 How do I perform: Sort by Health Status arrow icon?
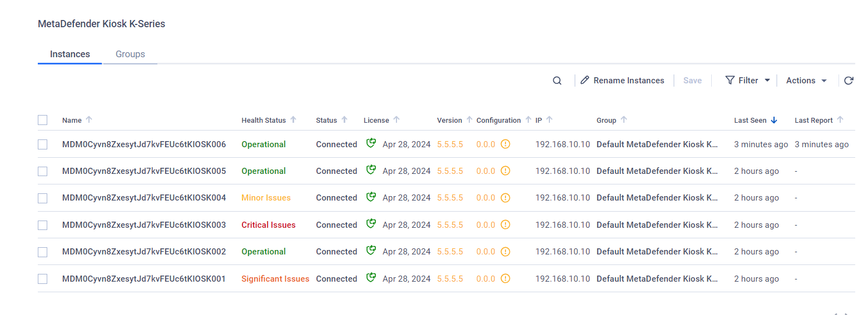(x=293, y=120)
